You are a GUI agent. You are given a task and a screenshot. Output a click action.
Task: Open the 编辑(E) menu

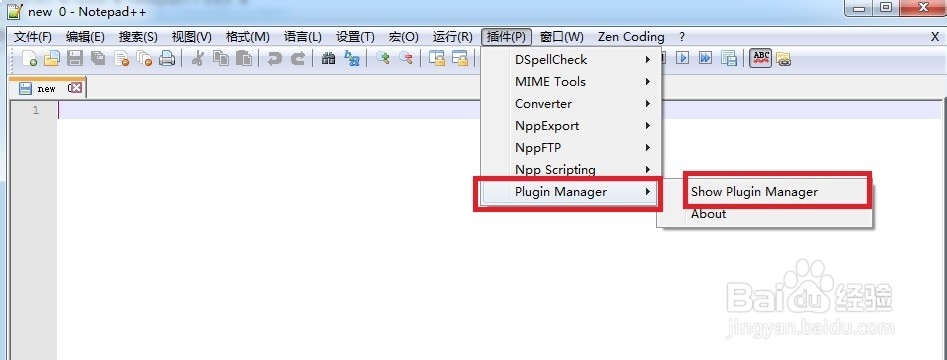click(x=86, y=37)
